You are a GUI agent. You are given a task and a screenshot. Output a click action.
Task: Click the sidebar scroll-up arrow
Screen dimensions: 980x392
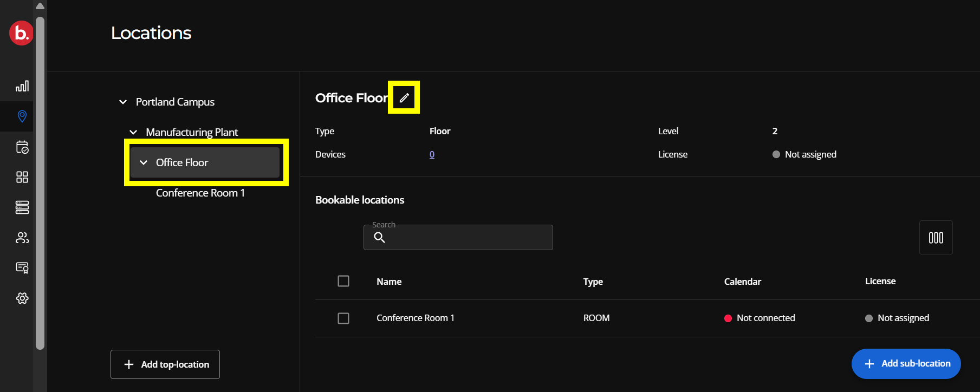(40, 6)
